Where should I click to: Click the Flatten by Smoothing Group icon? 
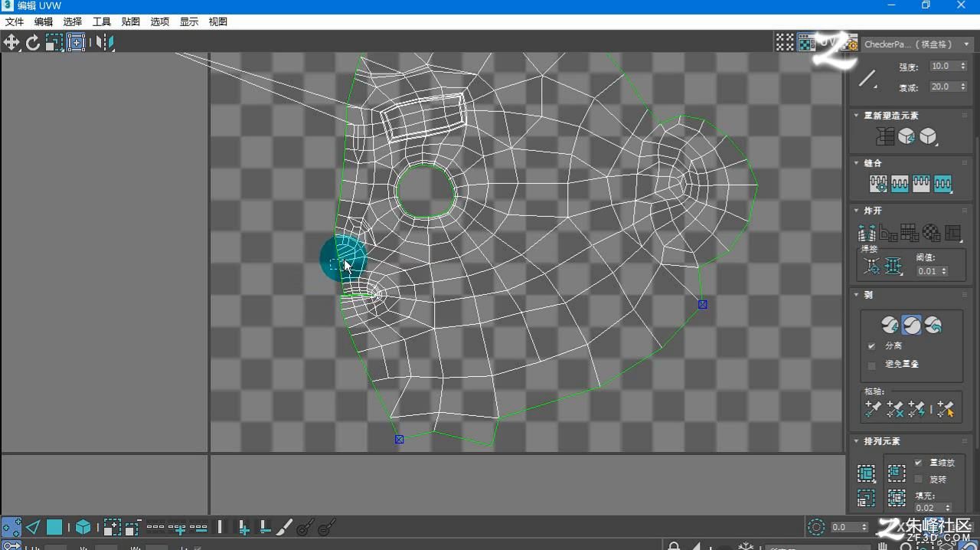pyautogui.click(x=910, y=231)
